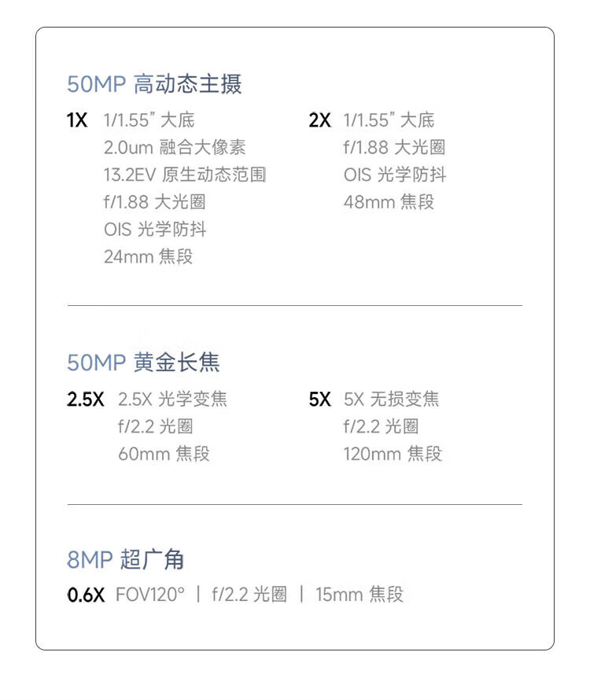Image resolution: width=590 pixels, height=700 pixels.
Task: Select the 13.2EV 原生动态范围 line
Action: tap(185, 175)
